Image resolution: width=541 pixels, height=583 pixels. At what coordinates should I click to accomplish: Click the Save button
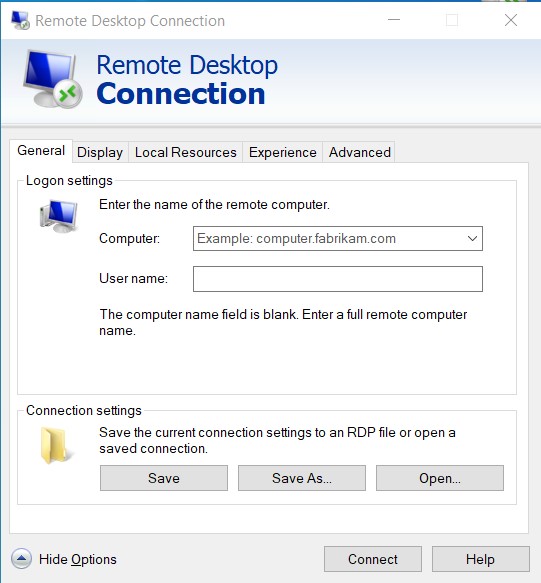(x=164, y=478)
